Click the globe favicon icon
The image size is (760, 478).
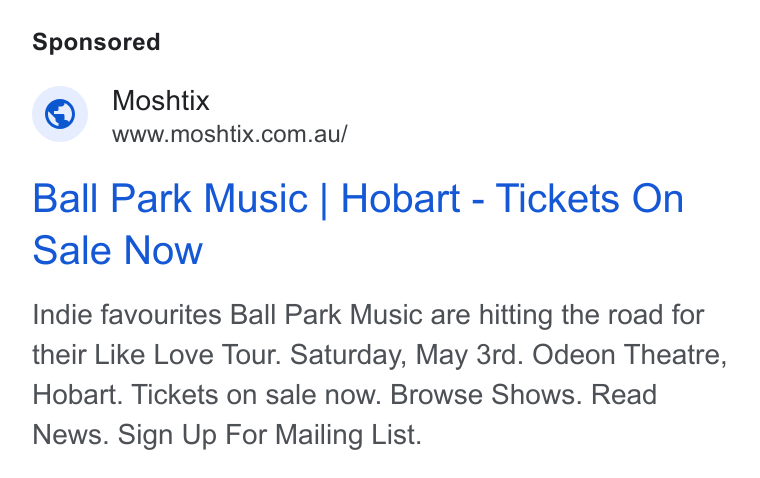point(60,114)
